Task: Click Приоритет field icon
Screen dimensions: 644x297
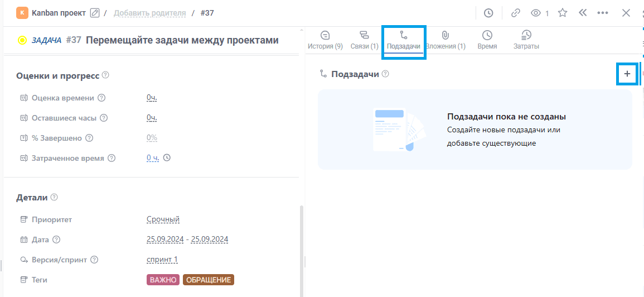Action: [24, 219]
